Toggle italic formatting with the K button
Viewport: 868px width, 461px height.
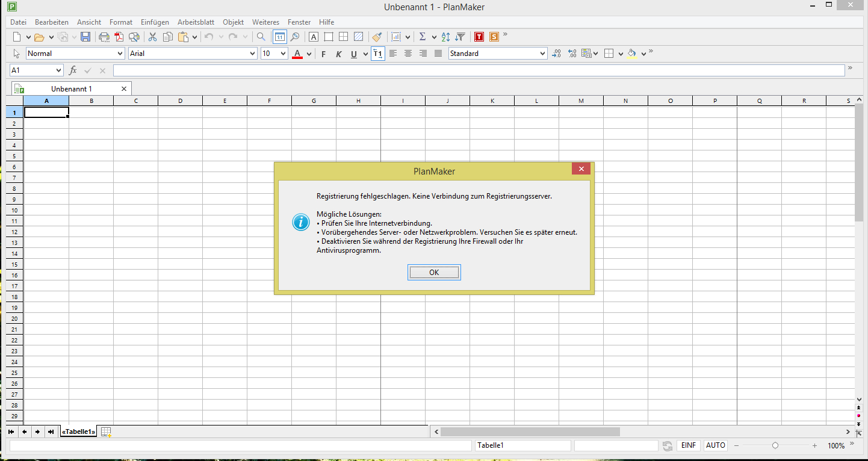(x=338, y=54)
